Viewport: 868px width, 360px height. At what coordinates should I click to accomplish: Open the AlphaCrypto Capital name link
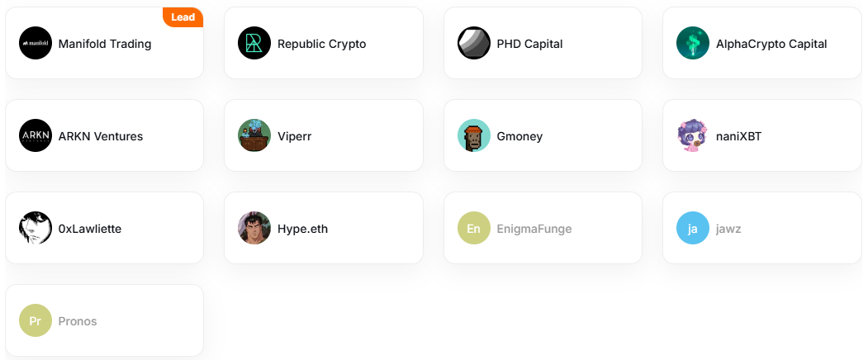[771, 44]
